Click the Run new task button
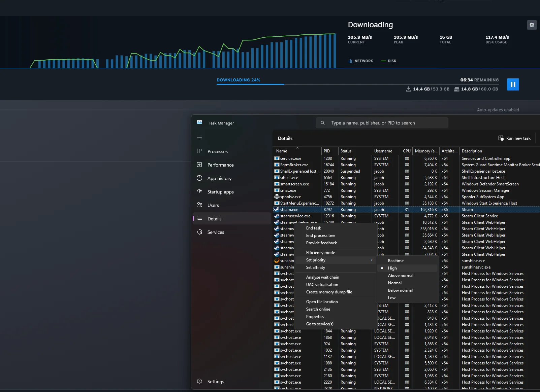Image resolution: width=540 pixels, height=392 pixels. (514, 138)
